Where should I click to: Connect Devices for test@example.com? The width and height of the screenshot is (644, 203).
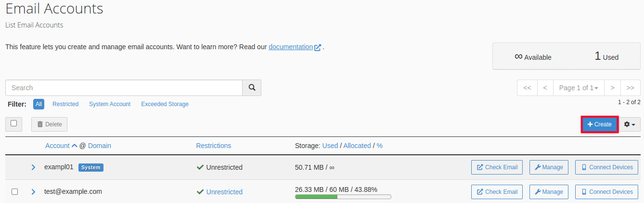(606, 192)
